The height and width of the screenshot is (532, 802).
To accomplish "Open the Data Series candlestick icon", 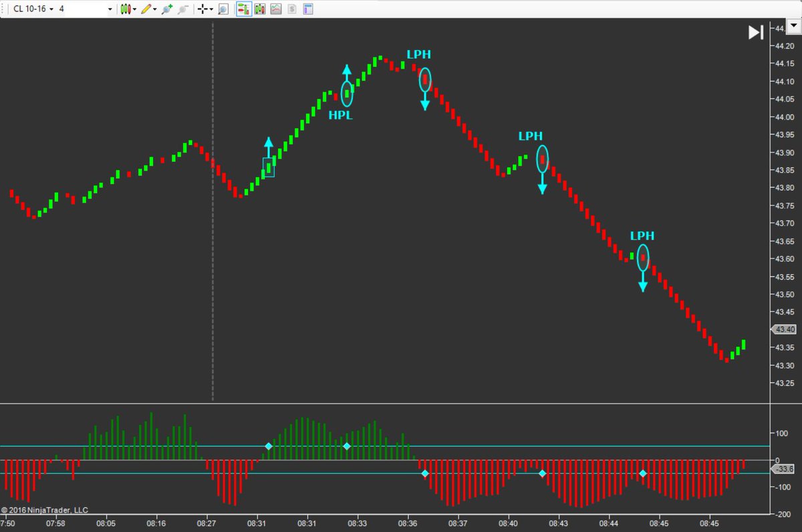I will pos(259,9).
